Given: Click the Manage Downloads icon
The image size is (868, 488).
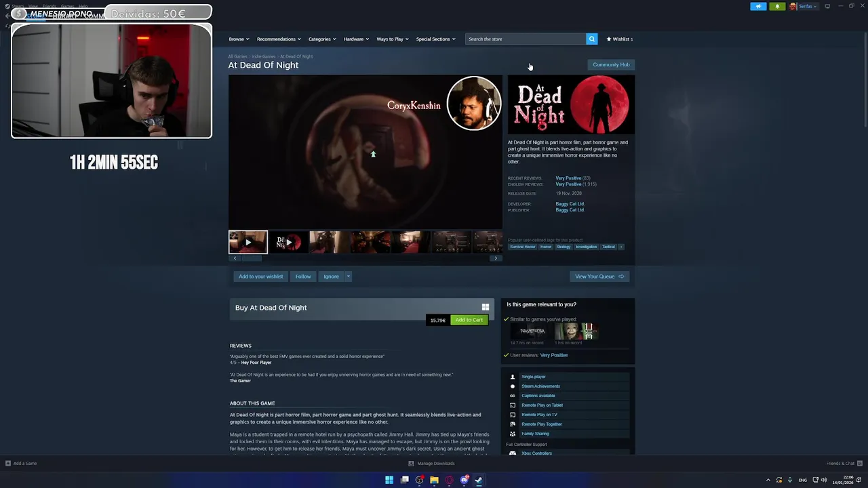Looking at the screenshot, I should click(411, 464).
